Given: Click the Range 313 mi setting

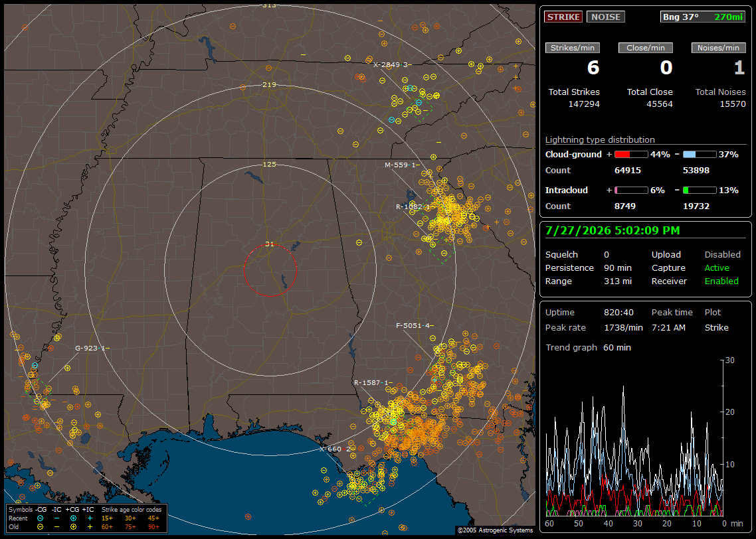Looking at the screenshot, I should pyautogui.click(x=588, y=281).
